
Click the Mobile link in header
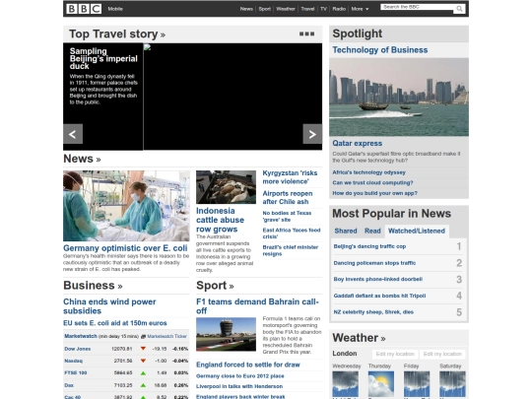click(x=115, y=9)
